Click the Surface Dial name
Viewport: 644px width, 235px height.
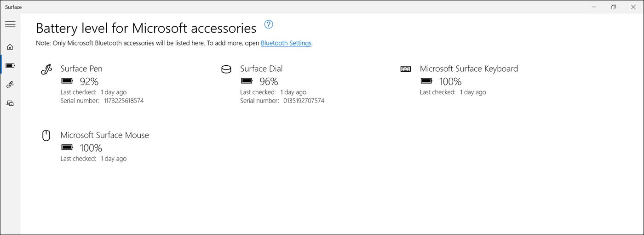261,69
